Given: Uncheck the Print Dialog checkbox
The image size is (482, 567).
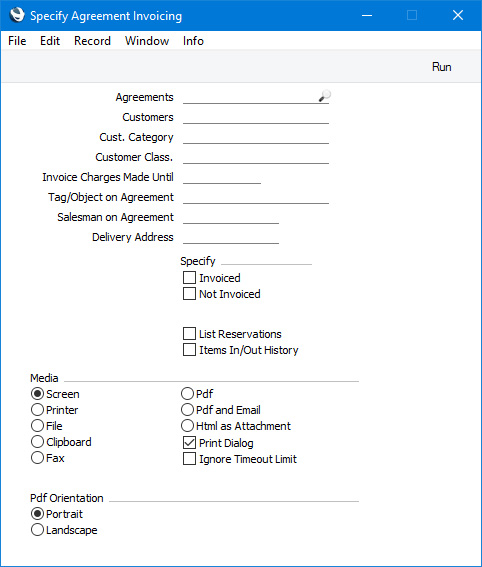Looking at the screenshot, I should pyautogui.click(x=189, y=443).
